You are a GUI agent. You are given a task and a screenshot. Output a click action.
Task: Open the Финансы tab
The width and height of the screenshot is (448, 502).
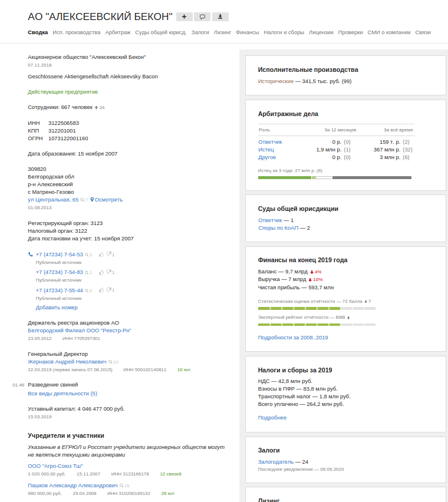tap(247, 32)
